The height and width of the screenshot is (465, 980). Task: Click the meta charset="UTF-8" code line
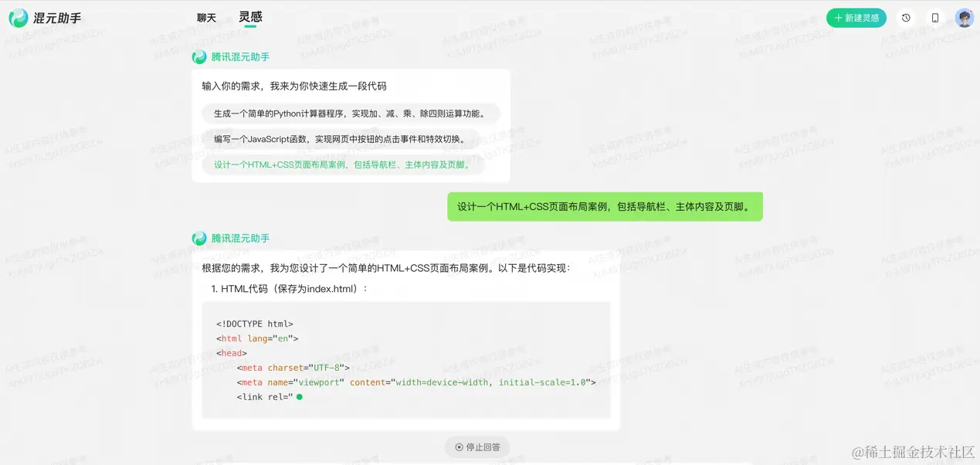[293, 368]
